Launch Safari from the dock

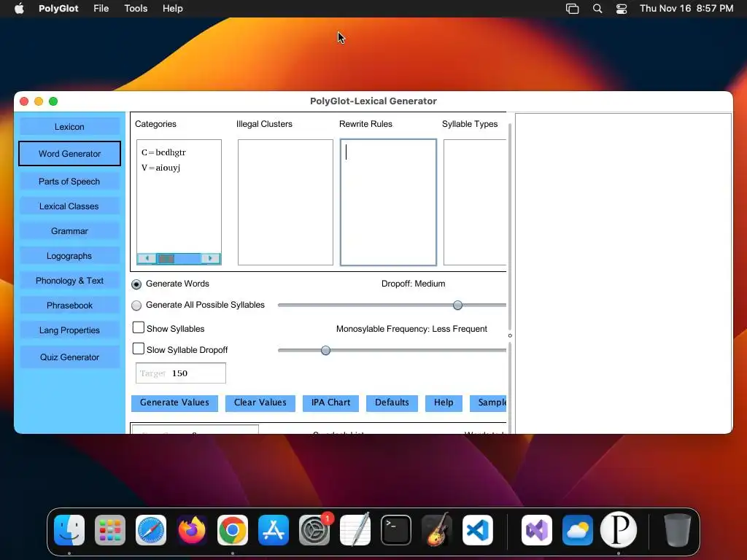151,530
